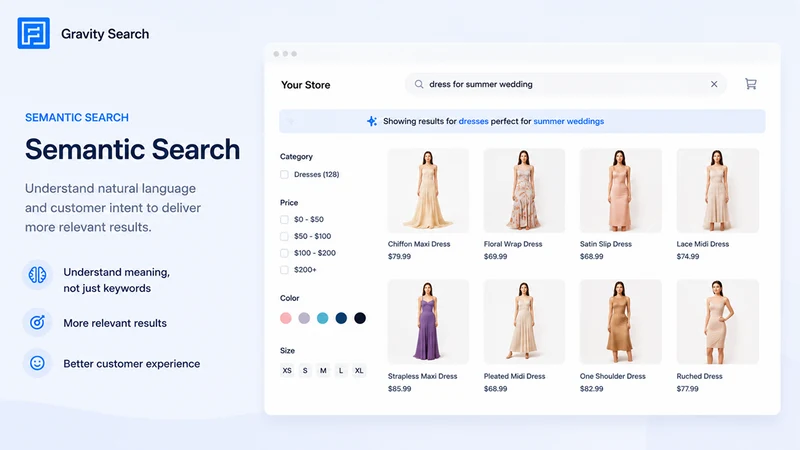Screen dimensions: 800x450
Task: Click the Chiffon Maxi Dress title
Action: (x=419, y=244)
